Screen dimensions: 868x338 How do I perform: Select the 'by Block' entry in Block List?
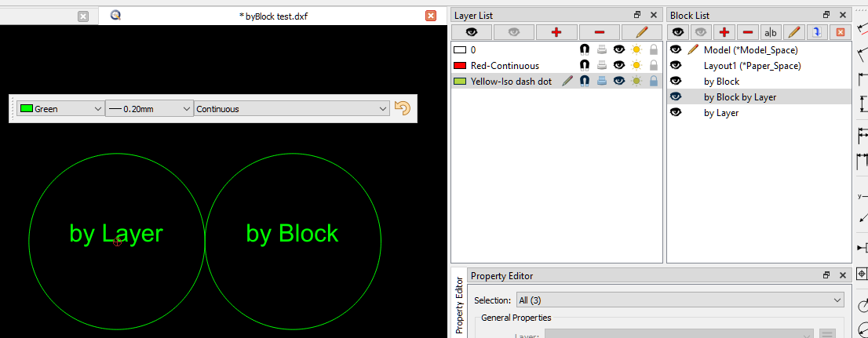(x=721, y=81)
